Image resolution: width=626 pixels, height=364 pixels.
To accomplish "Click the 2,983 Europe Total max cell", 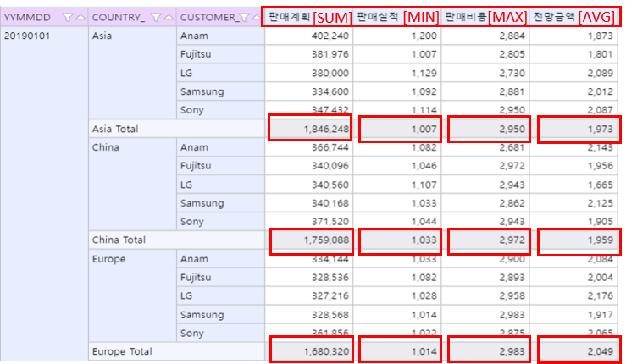I will [485, 351].
